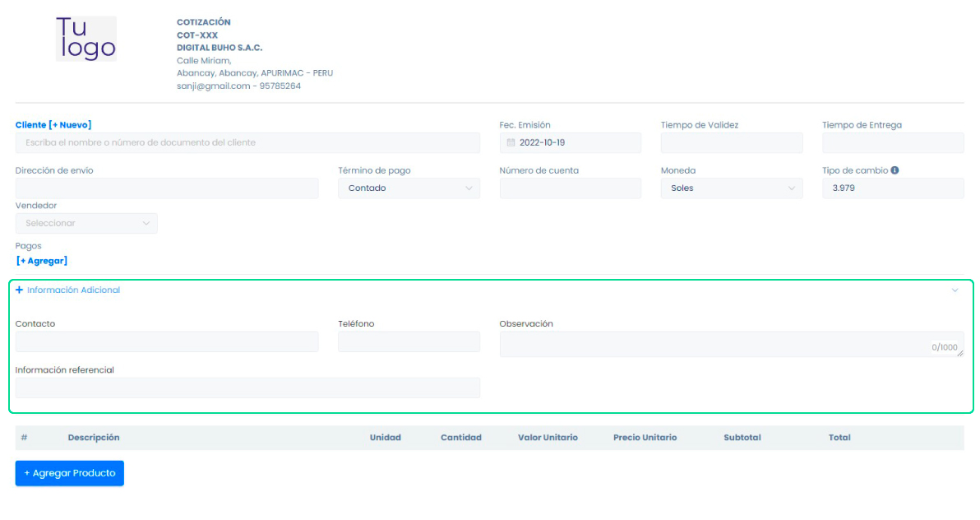Click the [+ Nuevo] client link

[x=70, y=125]
